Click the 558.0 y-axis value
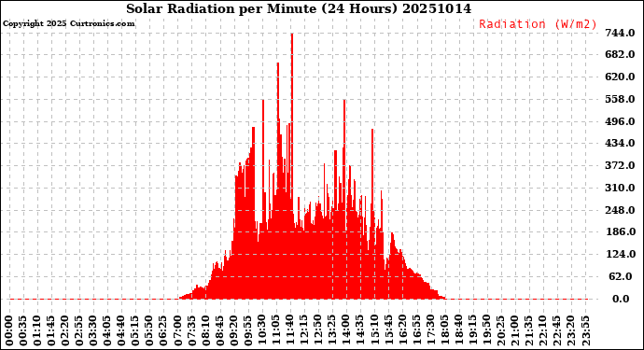This screenshot has width=644, height=350. click(621, 99)
